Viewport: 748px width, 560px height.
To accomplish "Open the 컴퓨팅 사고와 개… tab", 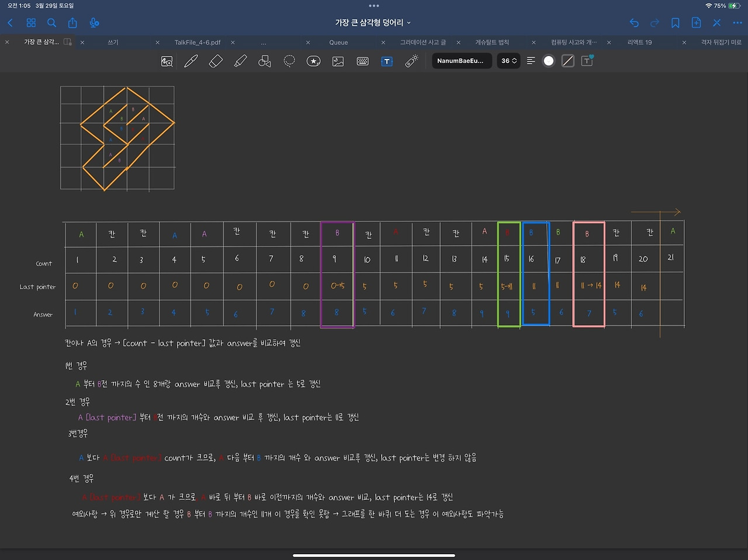I will [574, 42].
